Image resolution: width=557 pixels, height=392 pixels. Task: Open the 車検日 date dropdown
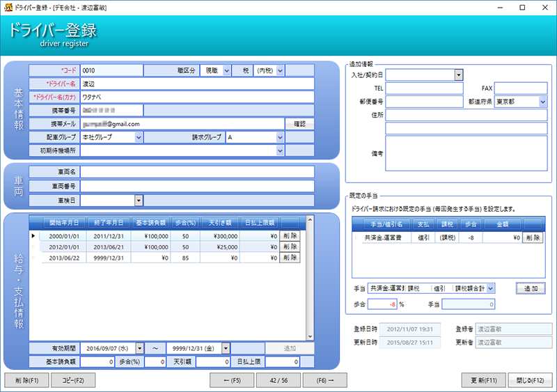[x=139, y=201]
